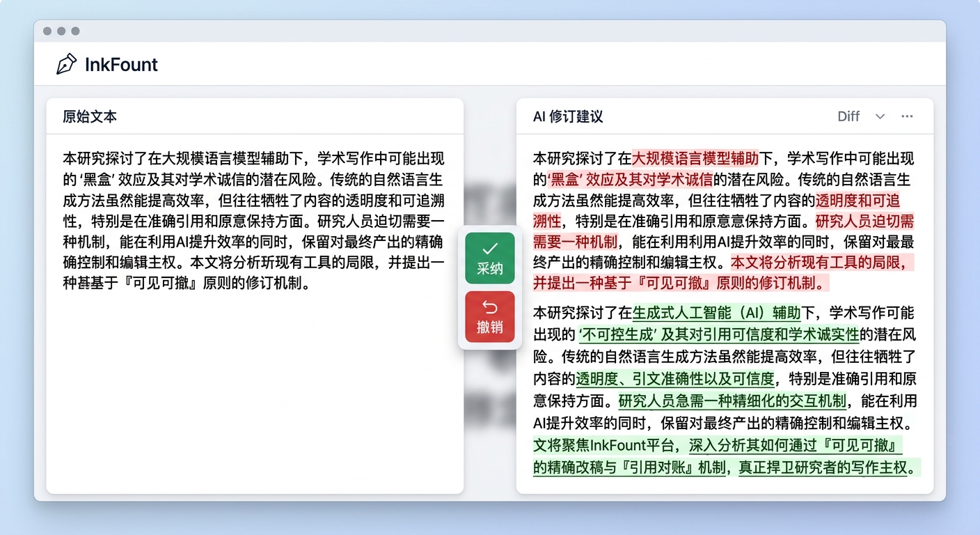
Task: Expand the chevron next to Diff
Action: point(880,116)
